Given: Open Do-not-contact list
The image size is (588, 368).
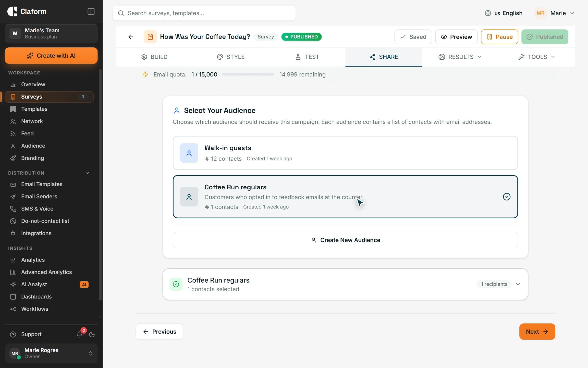Looking at the screenshot, I should (49, 221).
